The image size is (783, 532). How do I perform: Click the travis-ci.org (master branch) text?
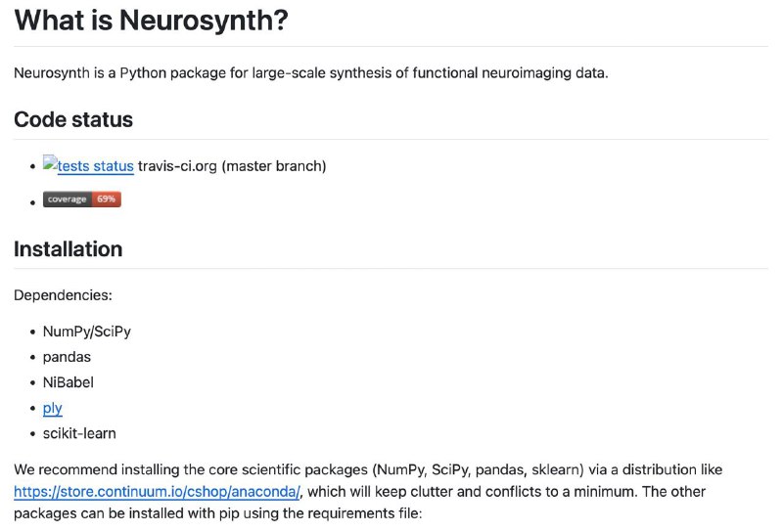coord(232,165)
